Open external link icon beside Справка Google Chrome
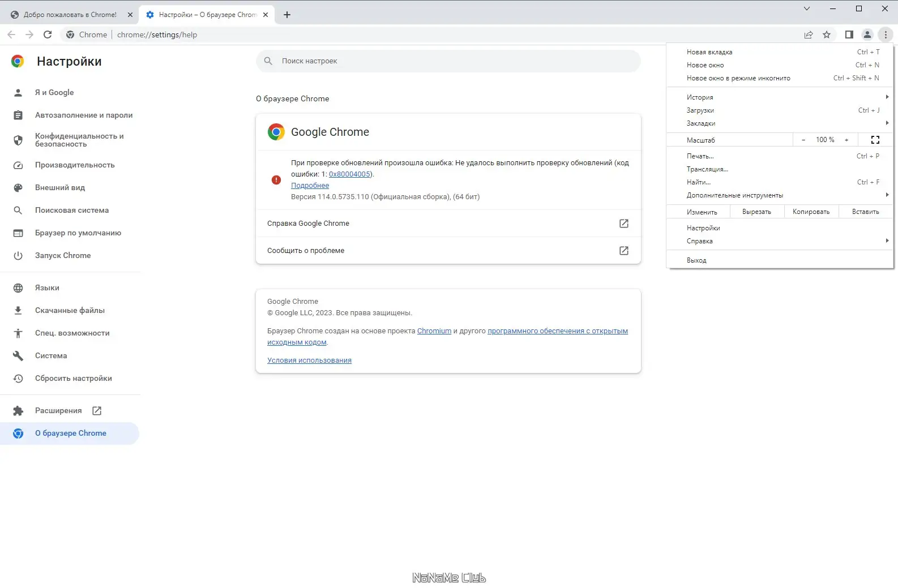Viewport: 898px width, 588px height. point(623,224)
